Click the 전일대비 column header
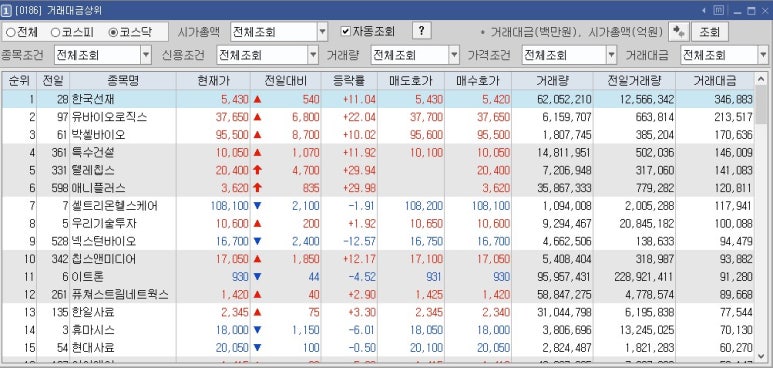This screenshot has width=773, height=368. tap(285, 81)
